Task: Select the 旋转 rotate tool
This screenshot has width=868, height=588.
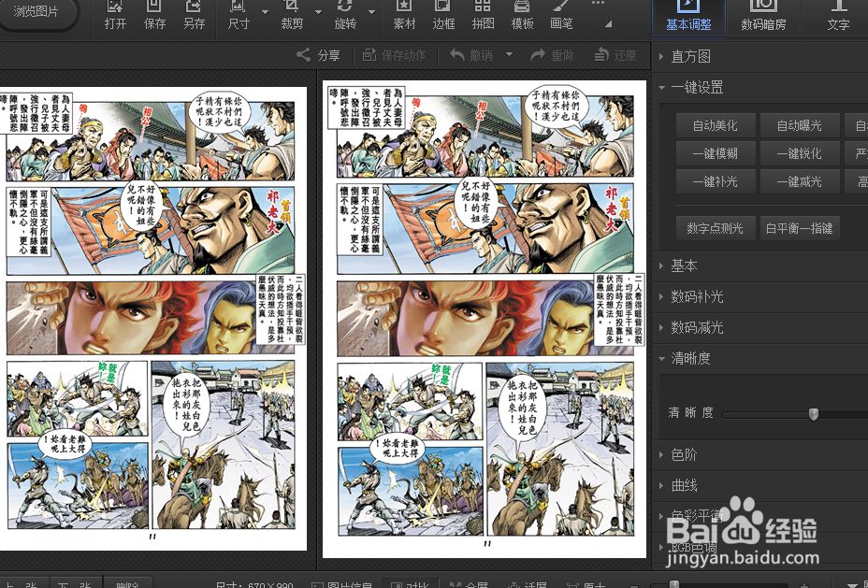Action: [x=345, y=16]
